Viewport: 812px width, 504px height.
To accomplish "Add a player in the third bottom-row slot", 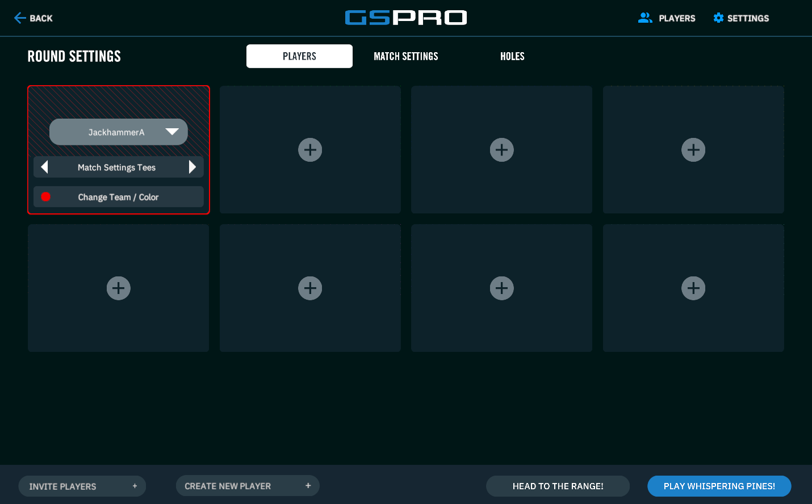I will pos(501,288).
